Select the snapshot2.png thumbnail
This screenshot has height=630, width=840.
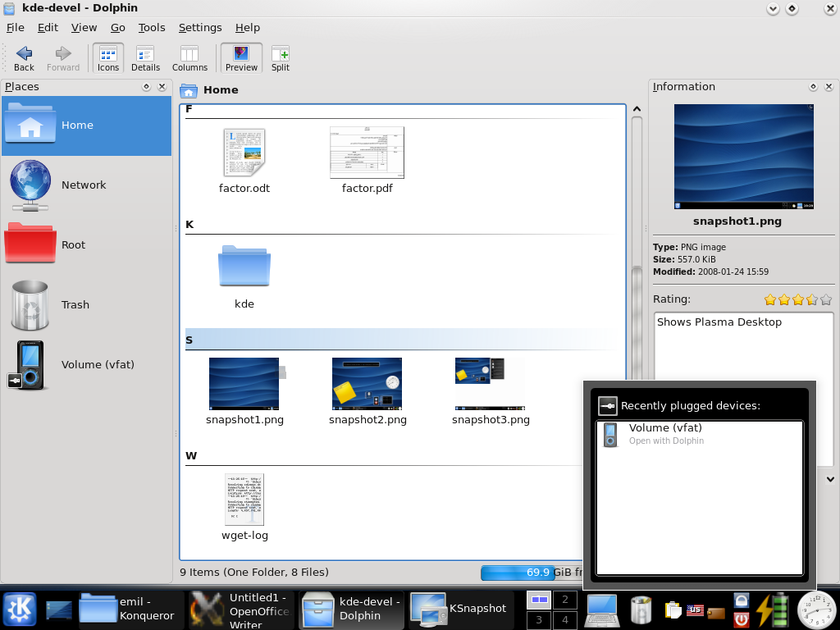tap(367, 384)
